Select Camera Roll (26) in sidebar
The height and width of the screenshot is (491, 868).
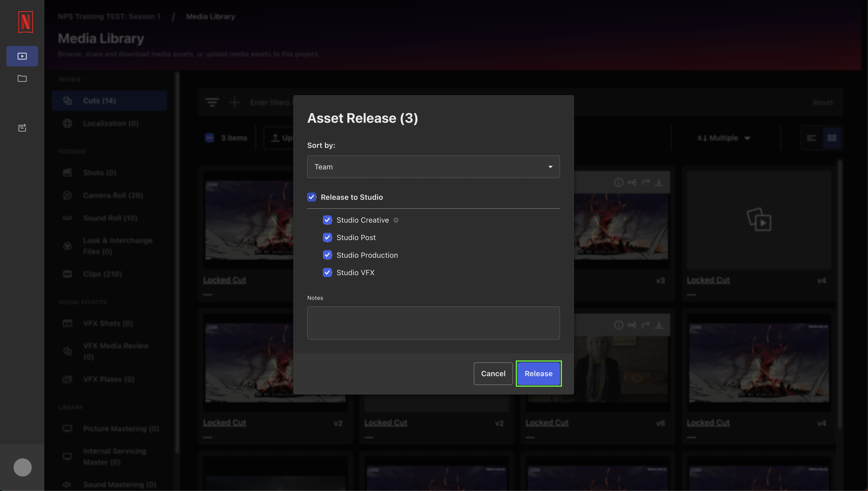point(109,195)
